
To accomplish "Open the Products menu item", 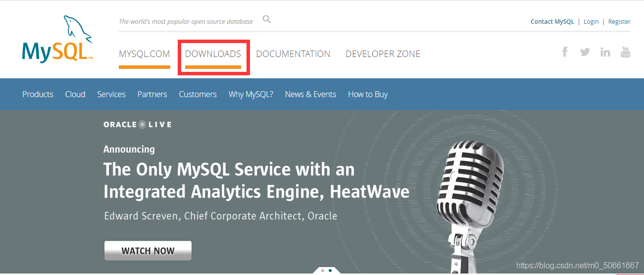I will pyautogui.click(x=38, y=94).
